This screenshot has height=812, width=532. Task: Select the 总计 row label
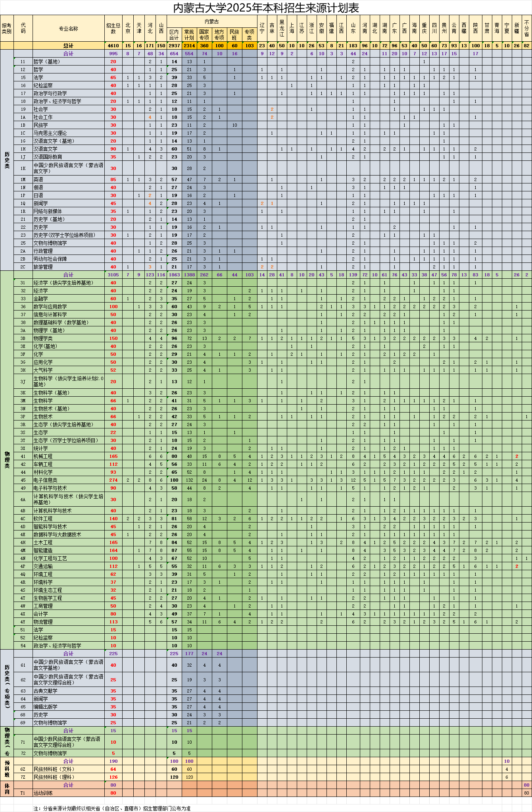[x=69, y=46]
